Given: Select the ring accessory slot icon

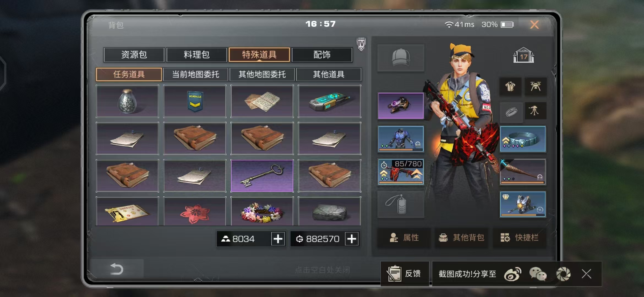Looking at the screenshot, I should click(511, 112).
